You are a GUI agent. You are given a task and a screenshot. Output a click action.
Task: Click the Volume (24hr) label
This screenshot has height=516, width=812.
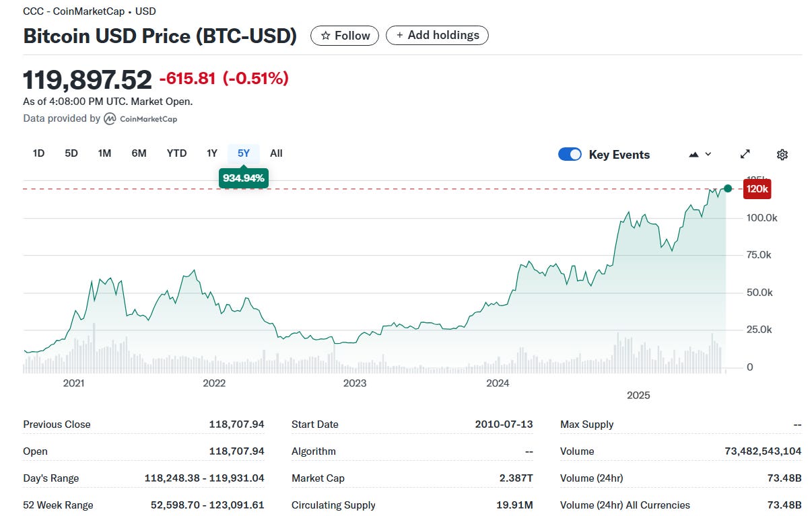pos(592,478)
